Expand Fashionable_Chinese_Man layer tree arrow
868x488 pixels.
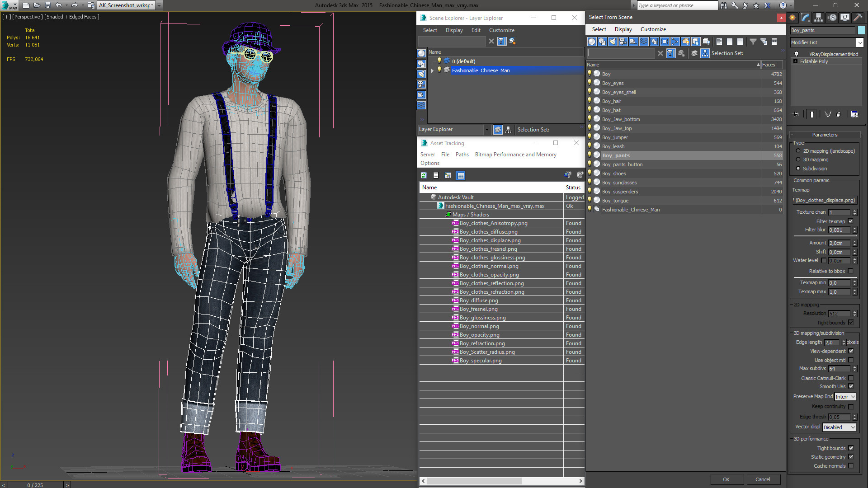click(x=432, y=70)
